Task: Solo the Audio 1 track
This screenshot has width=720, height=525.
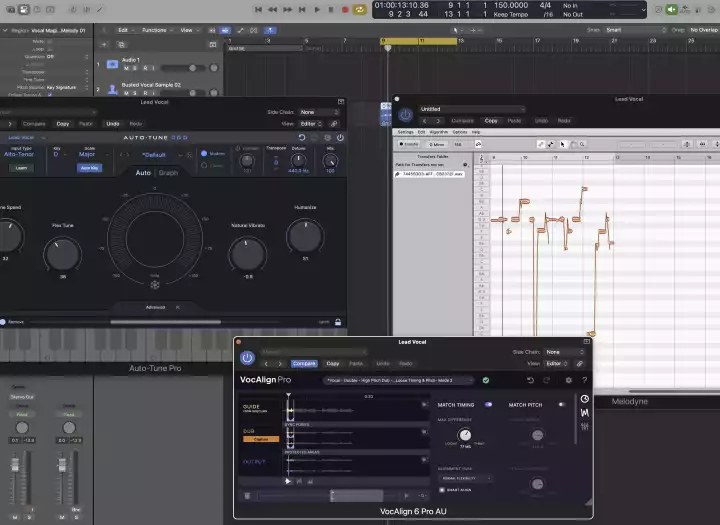Action: (135, 68)
